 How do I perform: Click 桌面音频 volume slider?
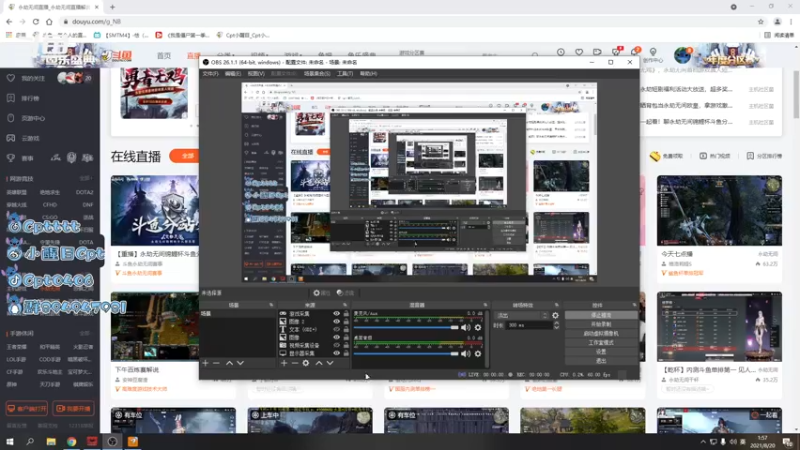click(406, 354)
